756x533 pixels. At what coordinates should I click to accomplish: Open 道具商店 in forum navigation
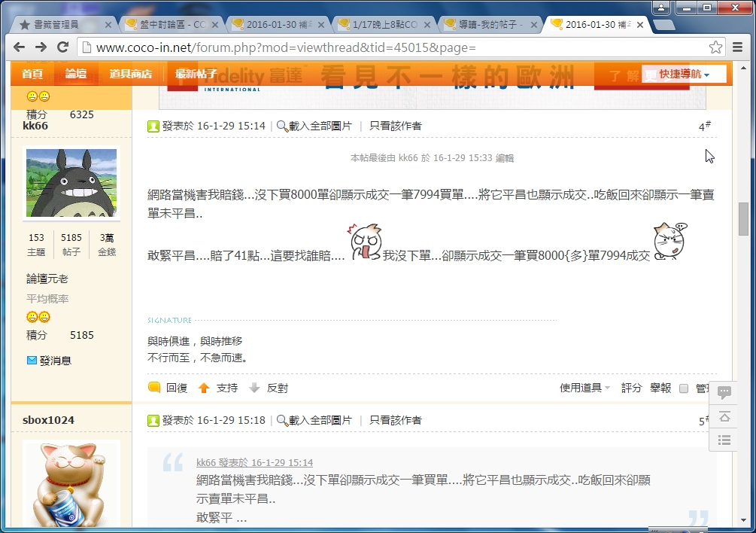[x=131, y=74]
